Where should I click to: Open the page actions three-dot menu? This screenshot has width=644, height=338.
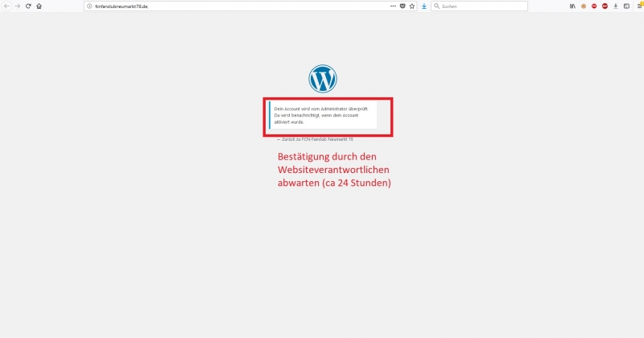pyautogui.click(x=393, y=6)
